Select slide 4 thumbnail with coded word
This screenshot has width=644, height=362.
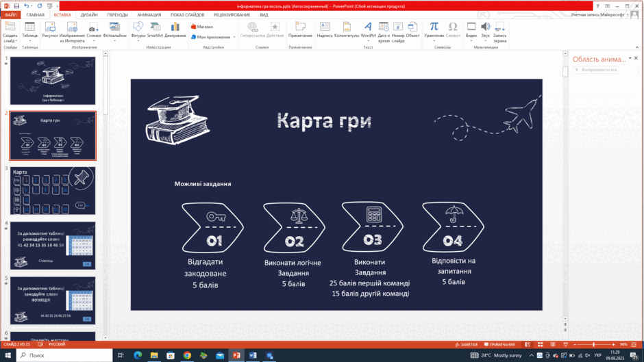click(x=53, y=246)
